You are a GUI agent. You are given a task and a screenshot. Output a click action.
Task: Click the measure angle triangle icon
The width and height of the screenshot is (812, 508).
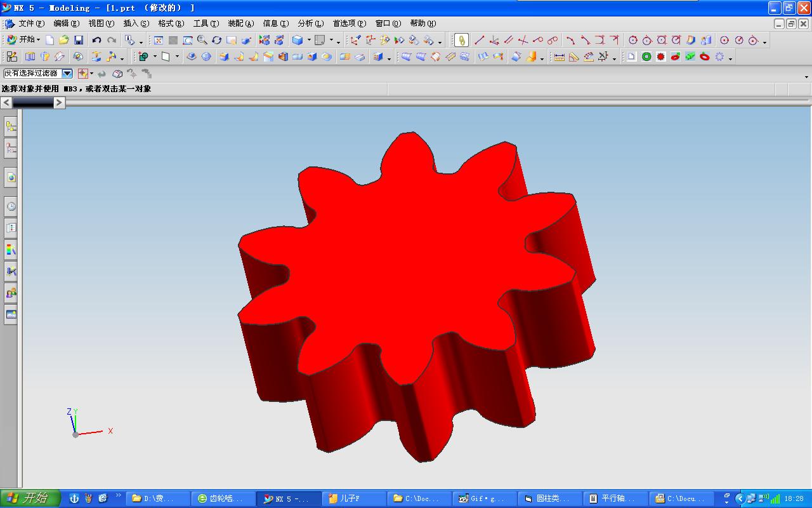pyautogui.click(x=573, y=57)
